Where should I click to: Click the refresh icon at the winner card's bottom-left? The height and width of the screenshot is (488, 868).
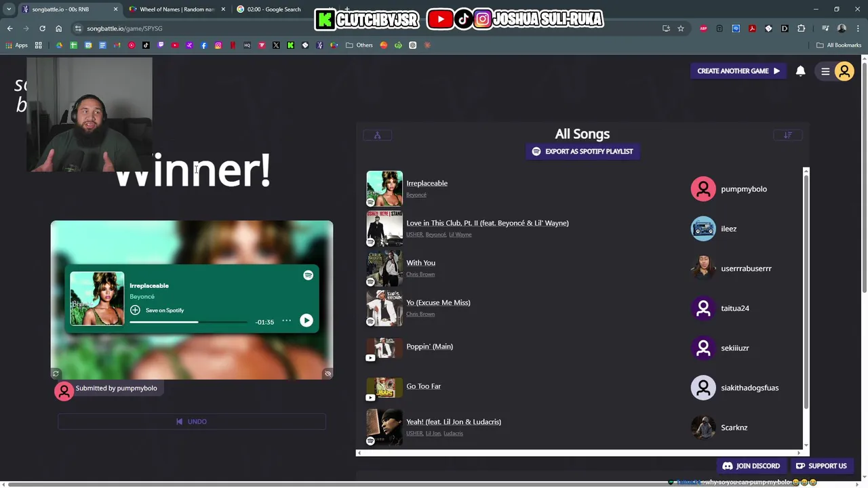point(56,373)
